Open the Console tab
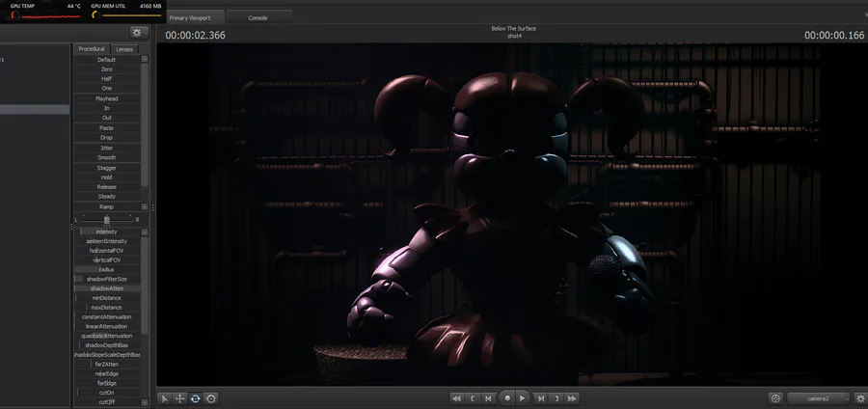The width and height of the screenshot is (868, 409). pos(258,17)
